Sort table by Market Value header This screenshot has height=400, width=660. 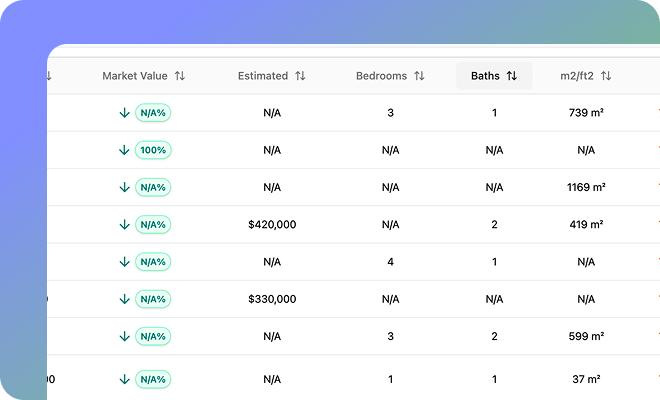(x=135, y=76)
